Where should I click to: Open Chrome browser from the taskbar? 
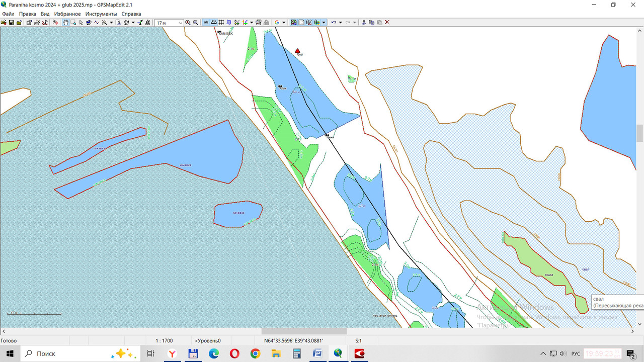(255, 353)
